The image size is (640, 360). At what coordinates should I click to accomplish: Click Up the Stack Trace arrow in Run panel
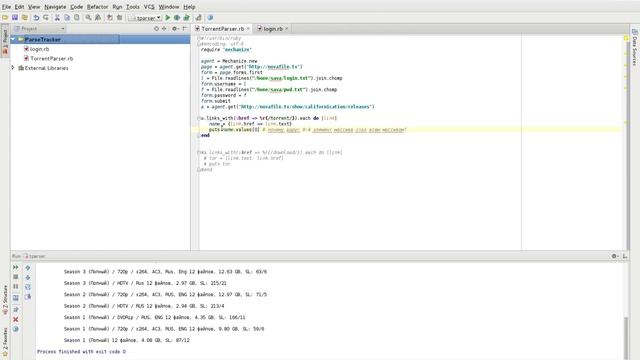click(x=28, y=268)
